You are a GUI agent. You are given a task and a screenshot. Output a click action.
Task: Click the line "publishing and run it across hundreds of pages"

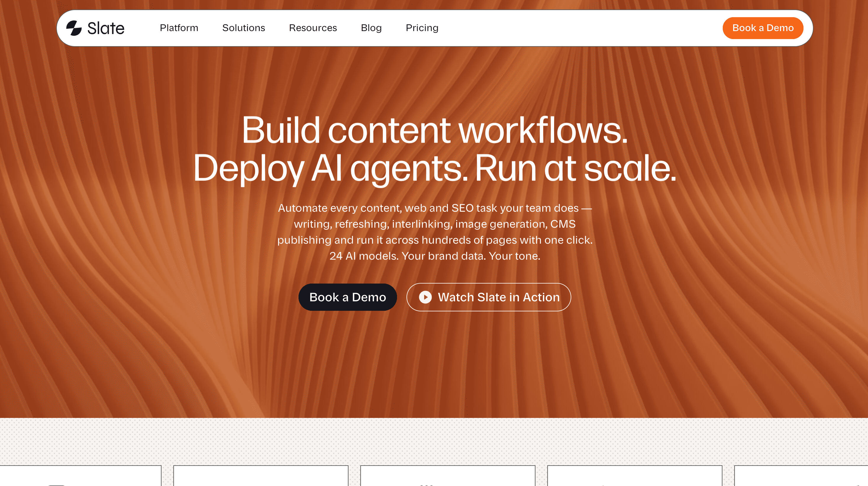coord(397,240)
